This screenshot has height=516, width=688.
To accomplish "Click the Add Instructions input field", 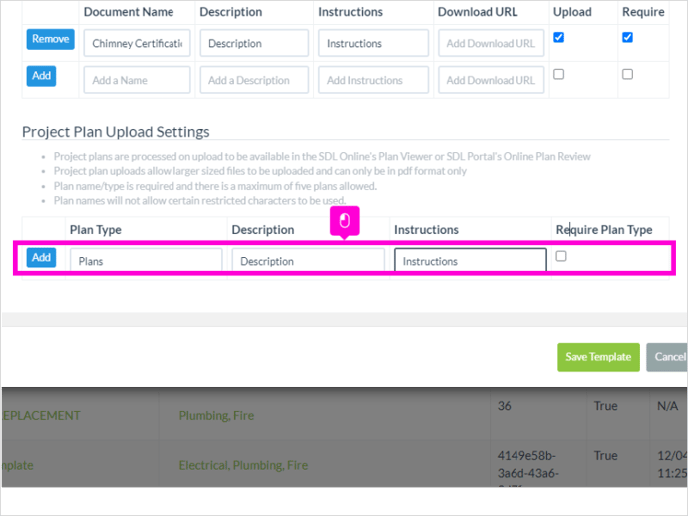I will (x=373, y=80).
